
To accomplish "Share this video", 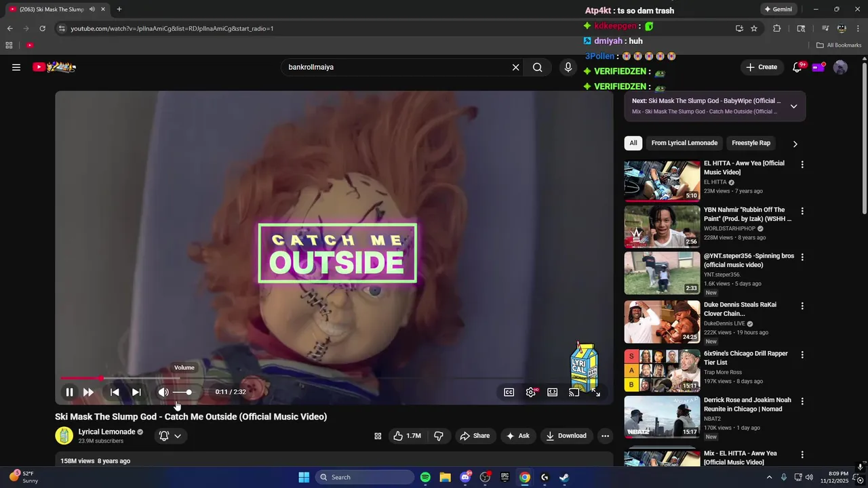I will click(x=475, y=436).
